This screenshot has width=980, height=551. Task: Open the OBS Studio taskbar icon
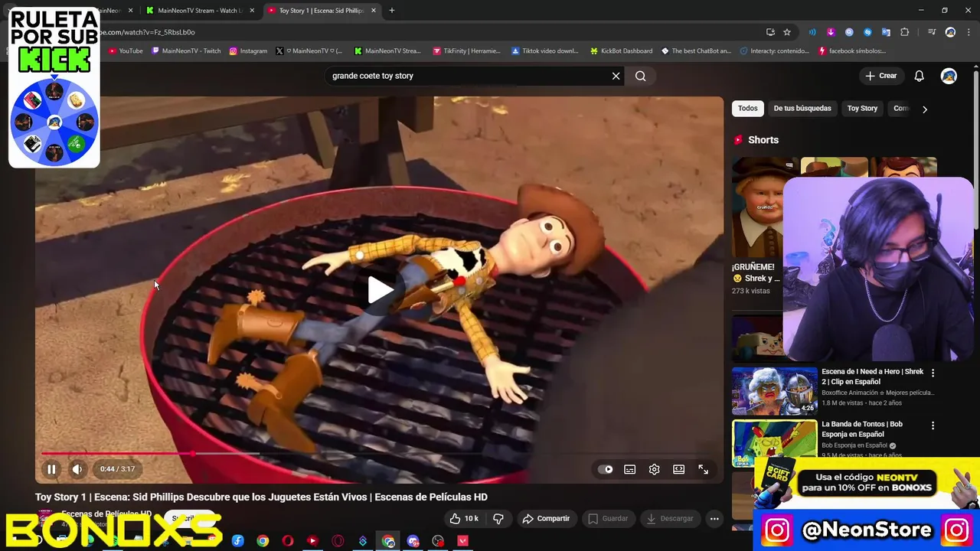pos(438,541)
